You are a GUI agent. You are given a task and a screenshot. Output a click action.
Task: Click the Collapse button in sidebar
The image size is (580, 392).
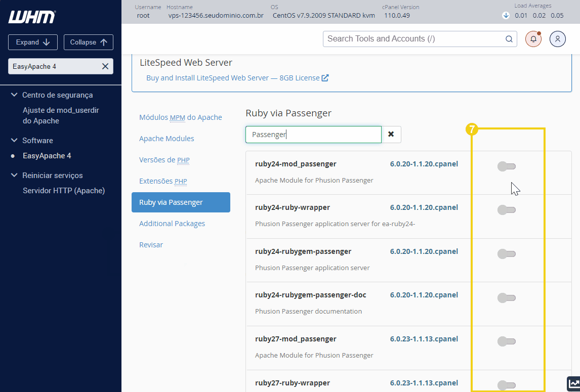coord(89,42)
